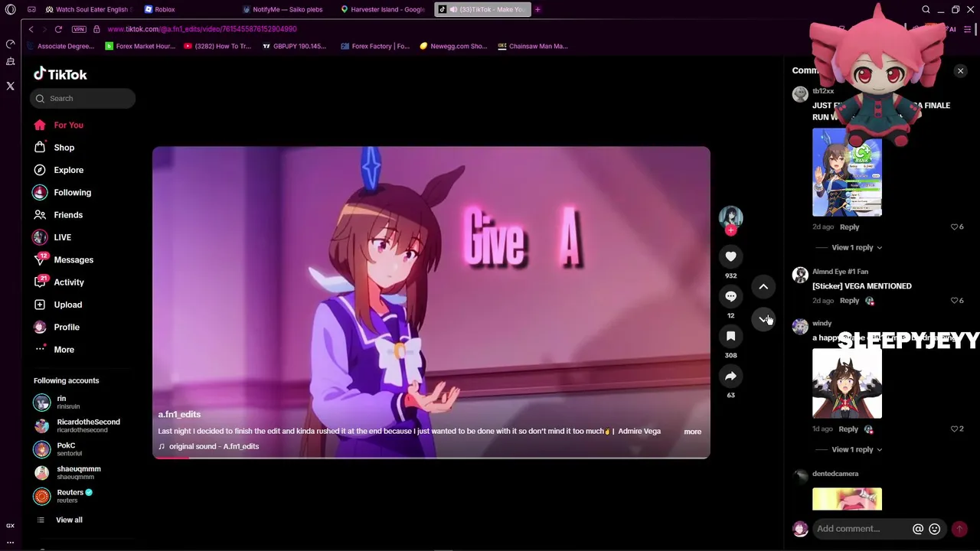Viewport: 980px width, 551px height.
Task: Go back in browser history
Action: coord(31,29)
